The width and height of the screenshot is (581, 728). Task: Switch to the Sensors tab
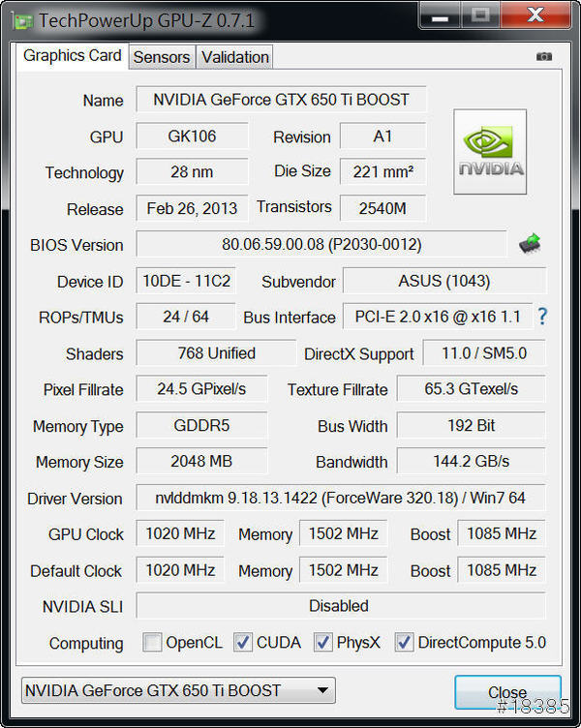click(161, 57)
